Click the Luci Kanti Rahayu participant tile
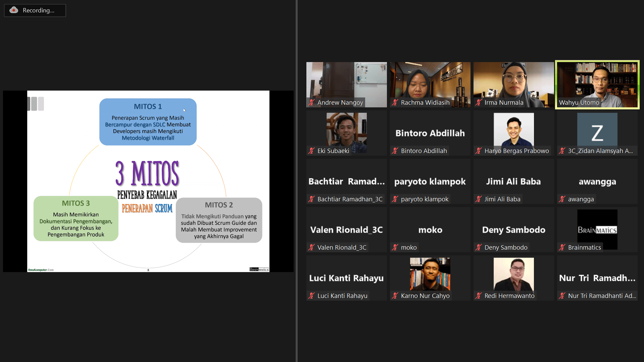This screenshot has height=362, width=644. (x=346, y=278)
